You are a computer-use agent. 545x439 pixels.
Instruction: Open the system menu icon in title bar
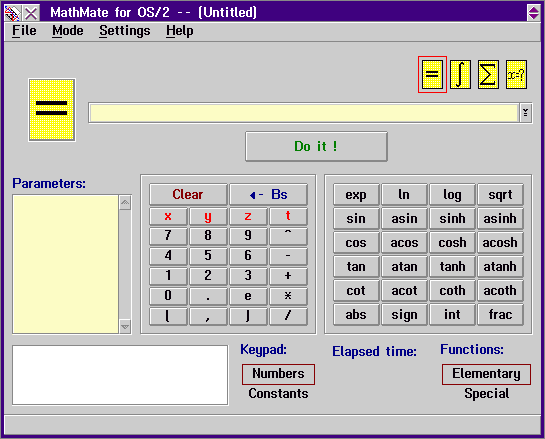12,13
